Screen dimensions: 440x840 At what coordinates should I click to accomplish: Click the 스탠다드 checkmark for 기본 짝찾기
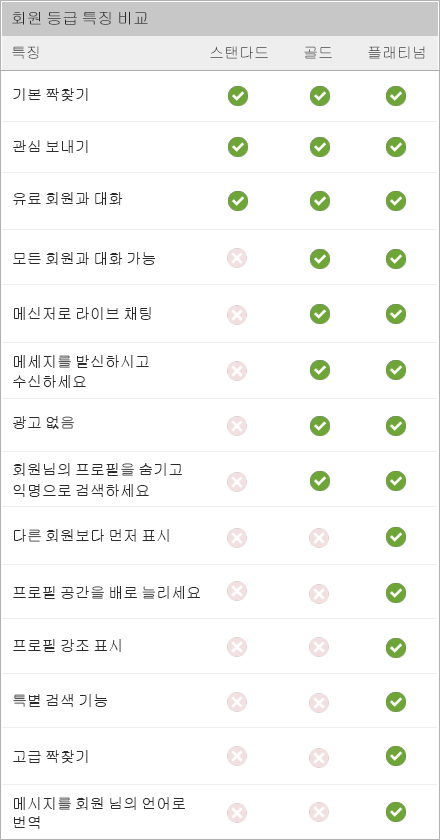237,96
